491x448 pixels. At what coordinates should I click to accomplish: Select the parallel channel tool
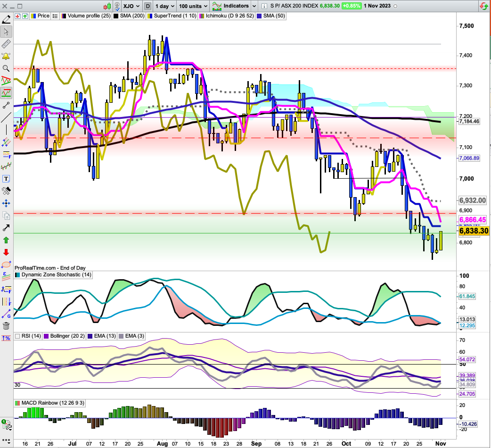(6, 142)
